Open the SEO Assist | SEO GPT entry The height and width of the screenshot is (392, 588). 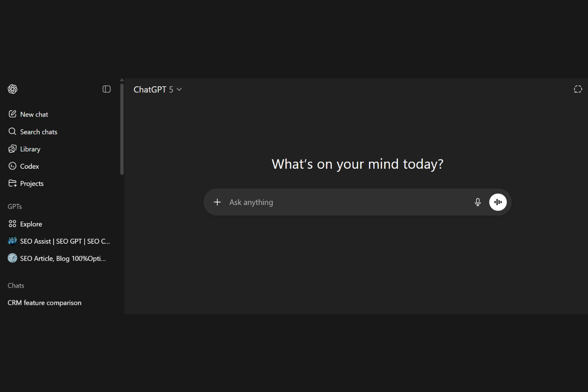[65, 241]
